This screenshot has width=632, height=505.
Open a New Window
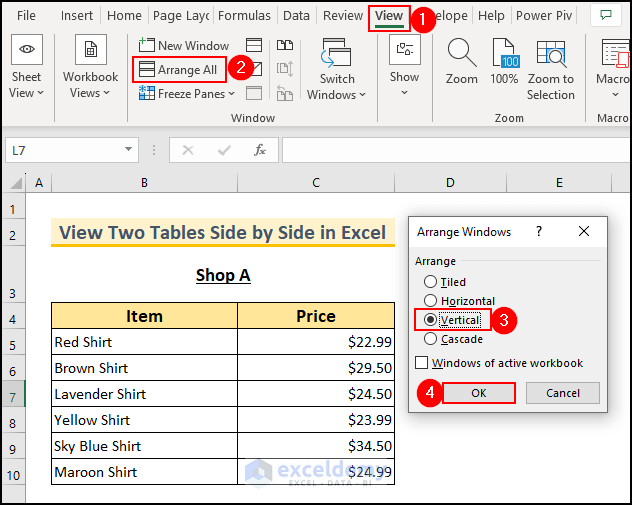[x=183, y=45]
